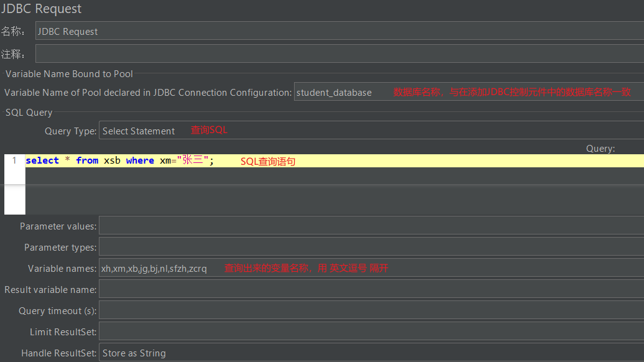Click the select keyword in the SQL statement
Image resolution: width=644 pixels, height=362 pixels.
(x=42, y=160)
